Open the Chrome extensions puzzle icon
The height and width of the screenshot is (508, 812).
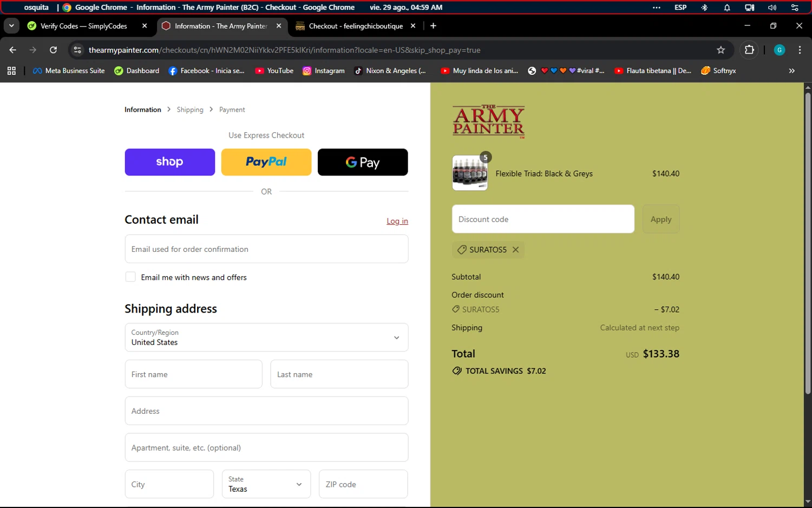749,50
